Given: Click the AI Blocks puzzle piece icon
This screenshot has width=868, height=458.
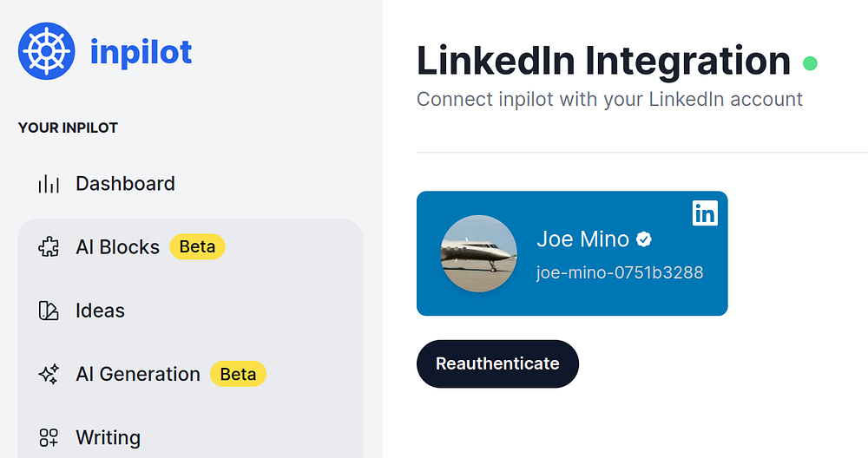Looking at the screenshot, I should click(x=49, y=247).
